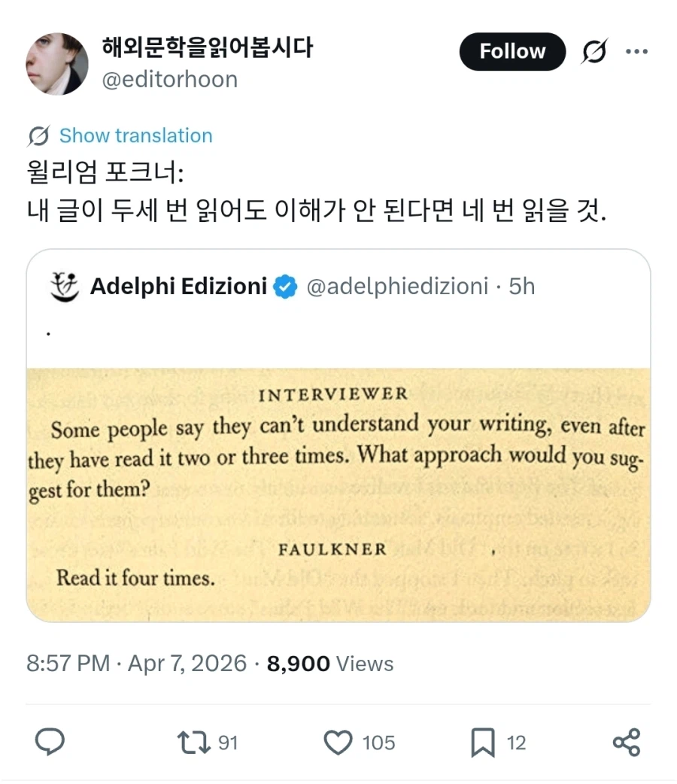Click the reply speech bubble icon
The image size is (677, 784).
(x=50, y=743)
